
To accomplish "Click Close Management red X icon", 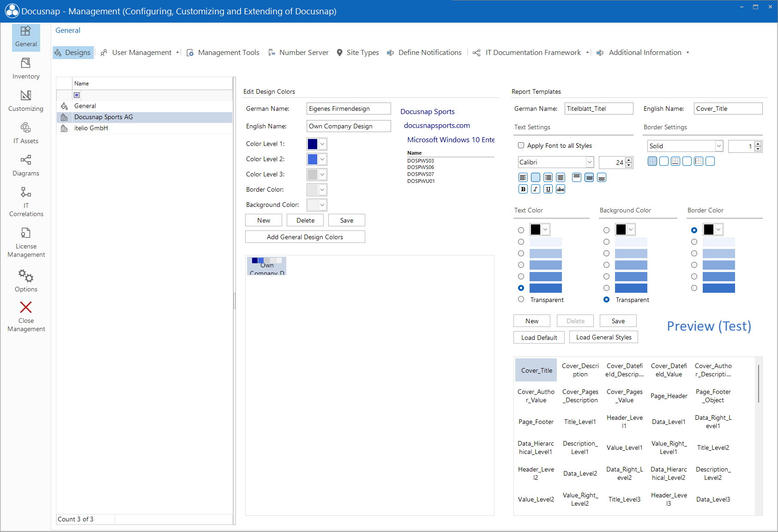I will pyautogui.click(x=26, y=307).
